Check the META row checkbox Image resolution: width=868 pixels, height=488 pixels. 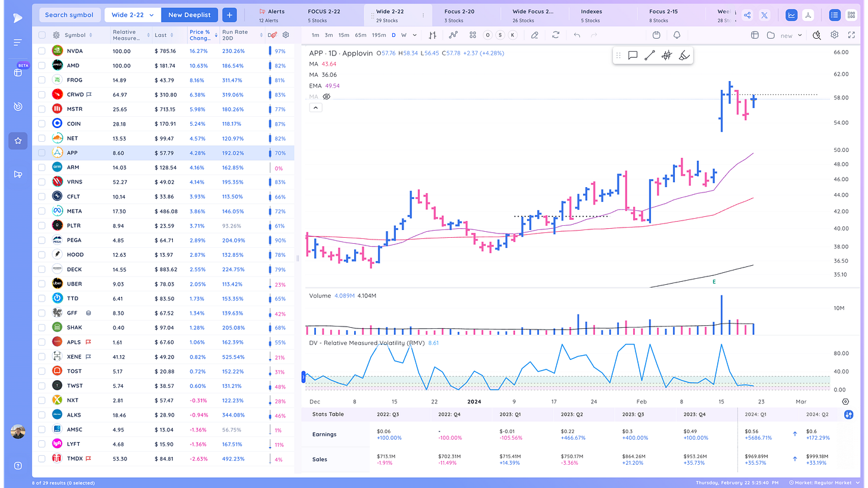[x=42, y=211]
